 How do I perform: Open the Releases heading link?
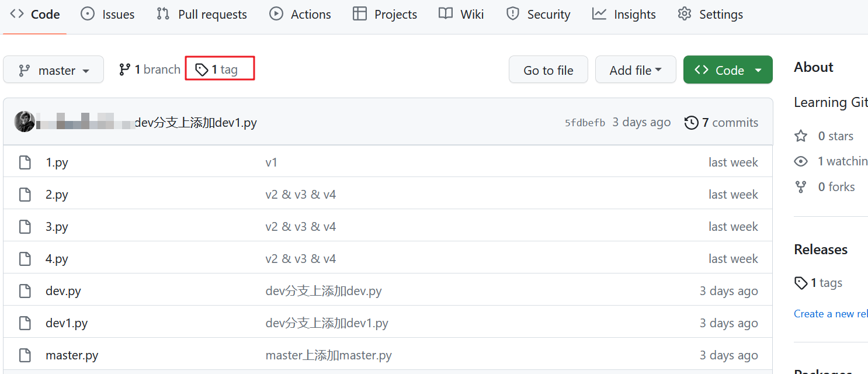[821, 250]
